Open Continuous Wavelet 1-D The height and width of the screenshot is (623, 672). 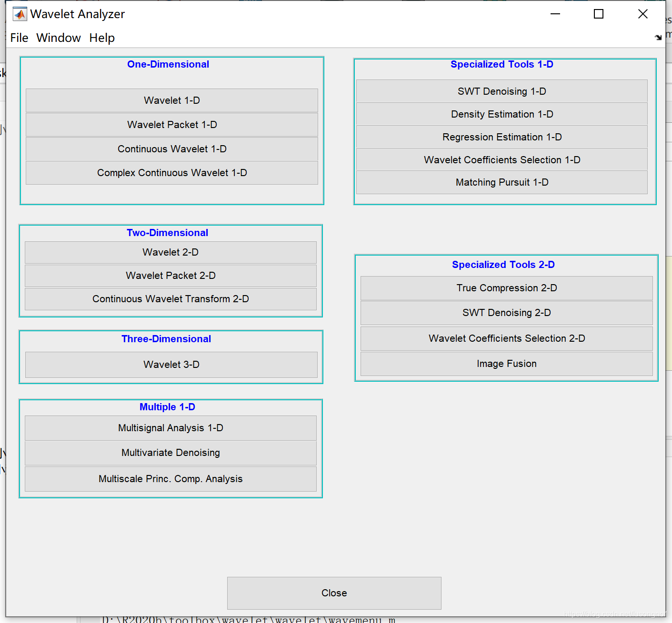point(171,149)
